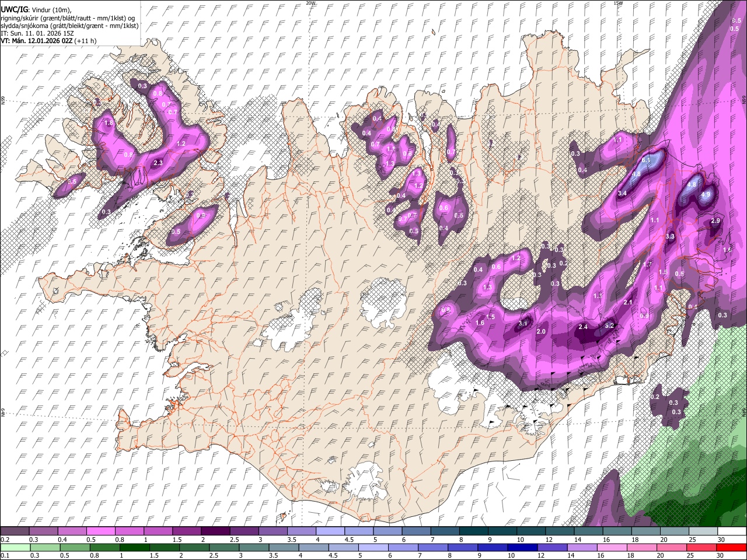Image resolution: width=747 pixels, height=560 pixels.
Task: Click the 'VT: Mán. 12.01.2026 02Z (+11 h)' line
Action: 48,41
